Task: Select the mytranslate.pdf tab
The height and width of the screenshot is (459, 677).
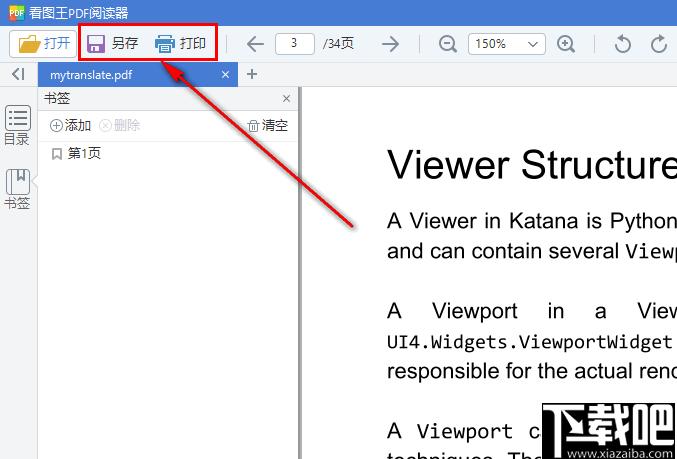Action: 138,75
